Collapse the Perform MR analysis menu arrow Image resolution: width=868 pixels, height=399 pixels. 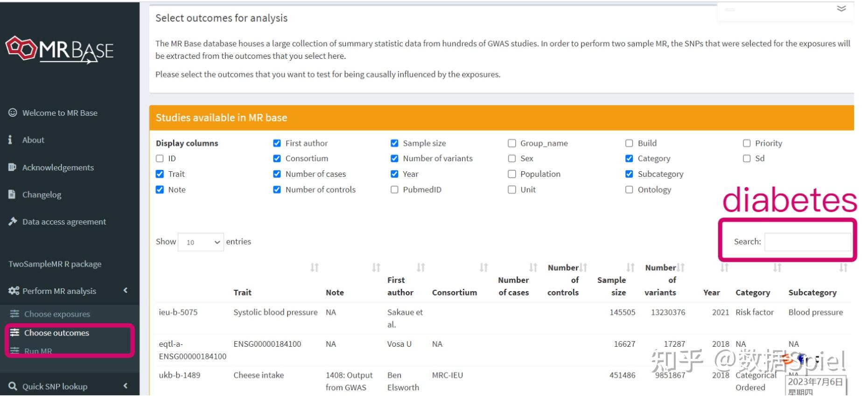(x=126, y=290)
